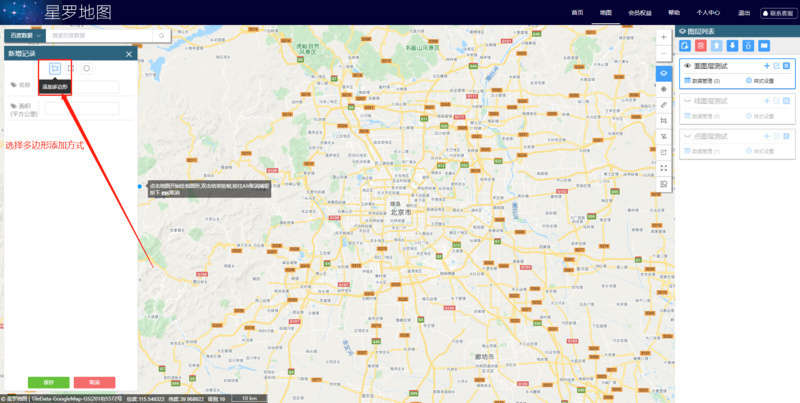Click 退出 to log out

[743, 13]
